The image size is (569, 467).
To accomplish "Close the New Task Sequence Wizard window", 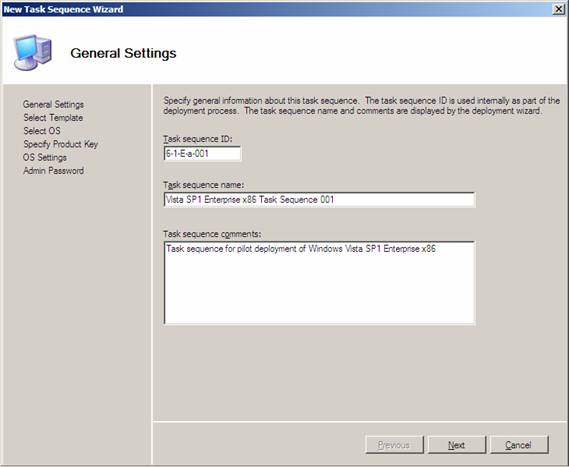I will tap(559, 9).
